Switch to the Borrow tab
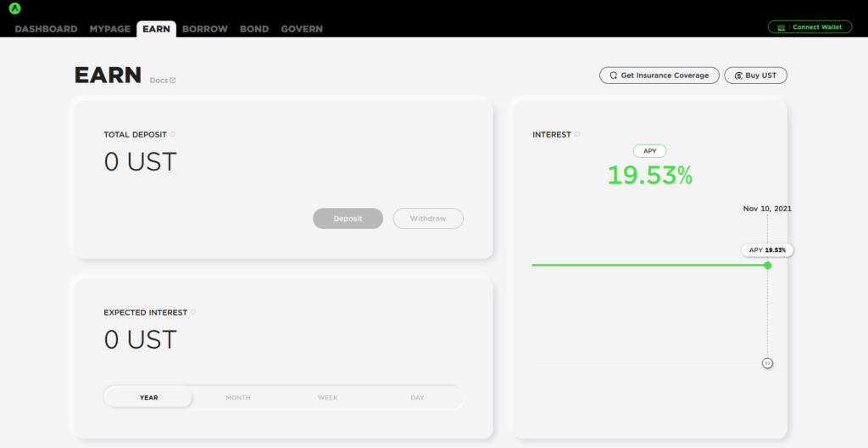The image size is (868, 448). point(205,29)
